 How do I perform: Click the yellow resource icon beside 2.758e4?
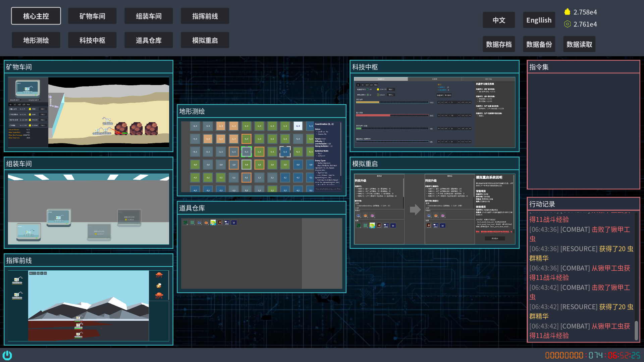point(567,12)
